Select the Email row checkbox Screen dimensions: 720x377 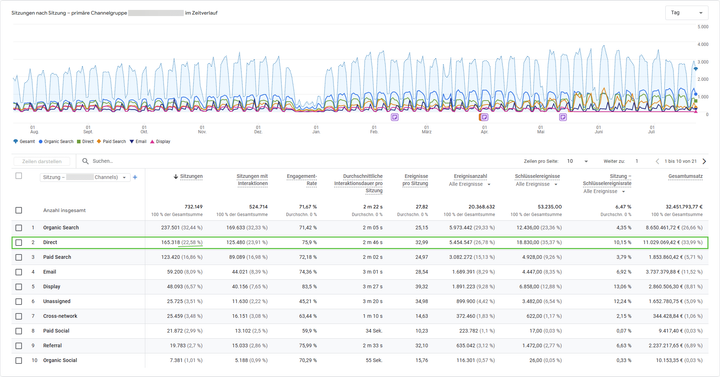point(18,272)
